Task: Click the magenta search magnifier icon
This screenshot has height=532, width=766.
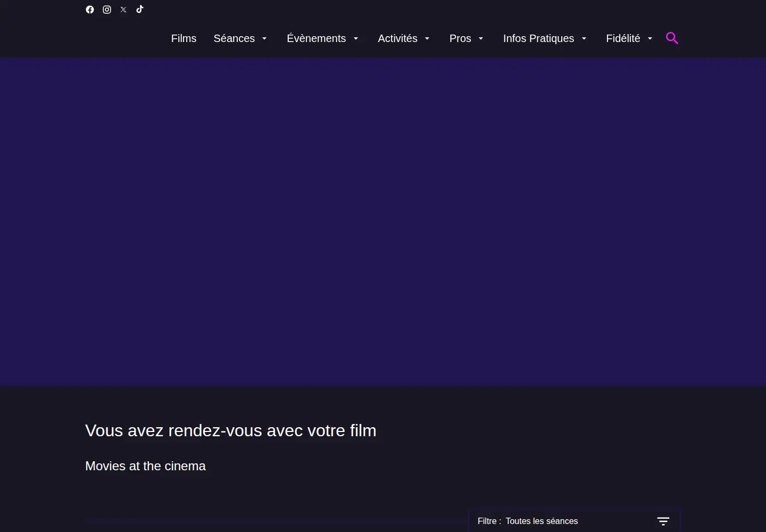Action: (672, 38)
